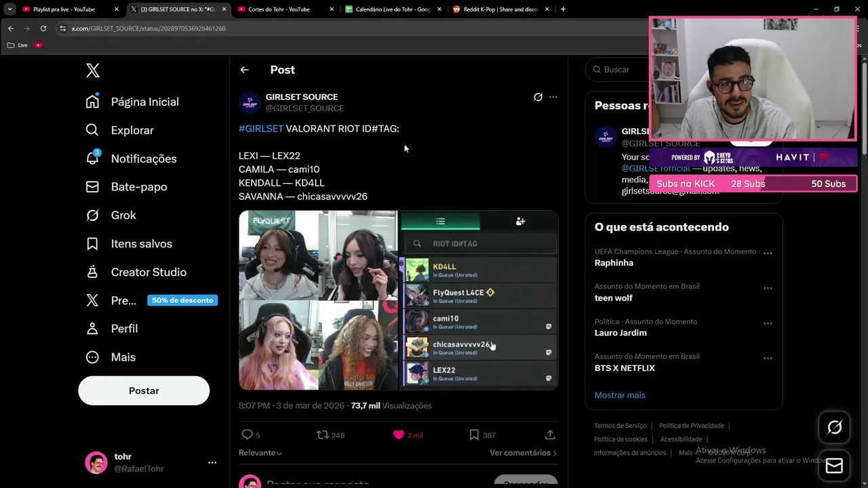
Task: Open Bate-papo messages
Action: [x=126, y=187]
